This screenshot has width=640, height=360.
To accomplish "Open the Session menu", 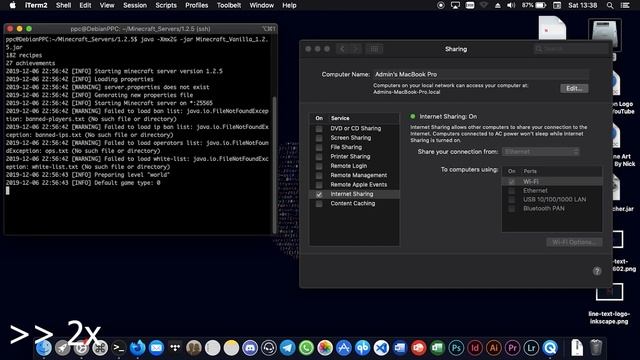I will point(135,5).
